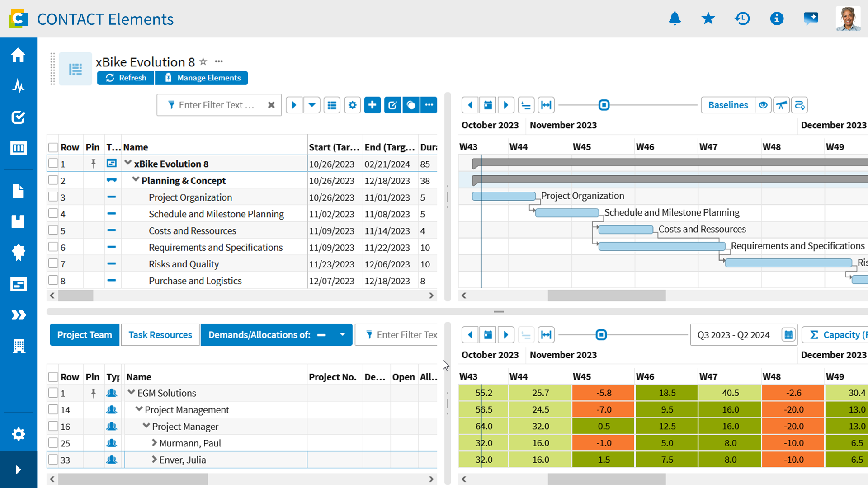868x488 pixels.
Task: Expand the Enver, Julia node
Action: 154,459
